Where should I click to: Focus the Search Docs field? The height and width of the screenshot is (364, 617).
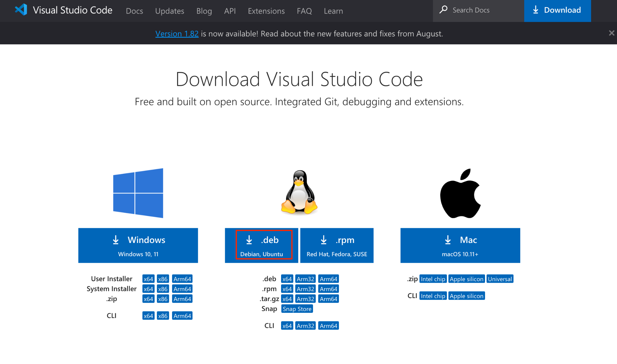tap(478, 10)
